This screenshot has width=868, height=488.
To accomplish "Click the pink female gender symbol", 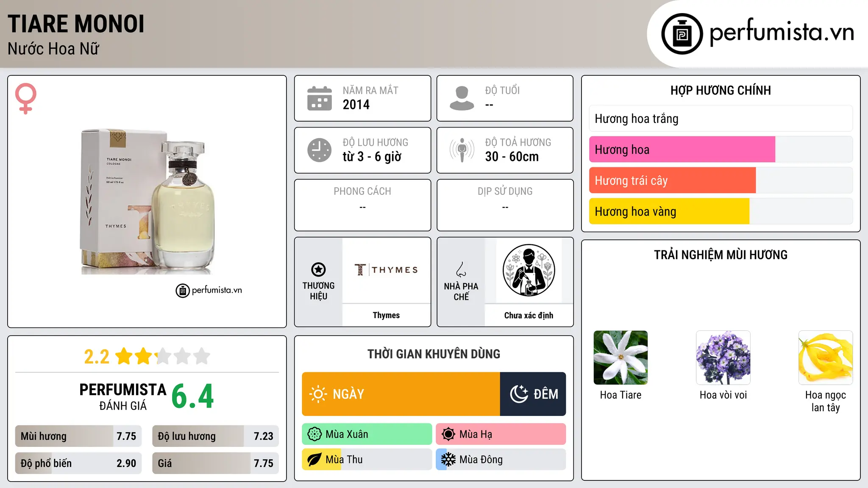I will click(26, 98).
